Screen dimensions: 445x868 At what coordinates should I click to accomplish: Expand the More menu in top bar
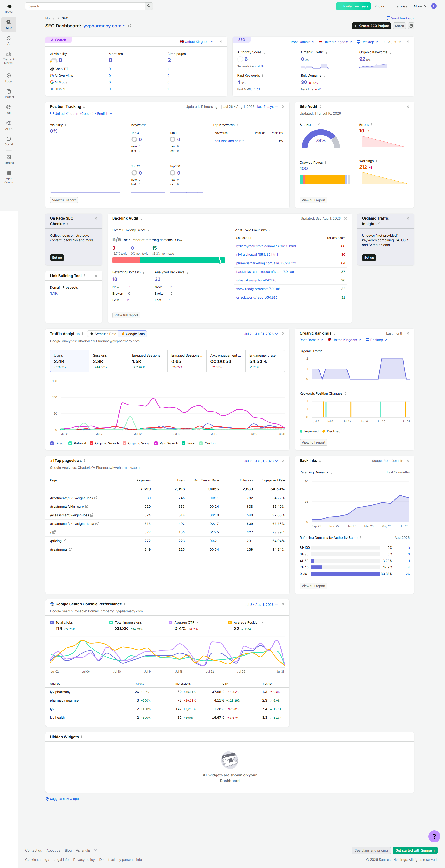coord(420,6)
